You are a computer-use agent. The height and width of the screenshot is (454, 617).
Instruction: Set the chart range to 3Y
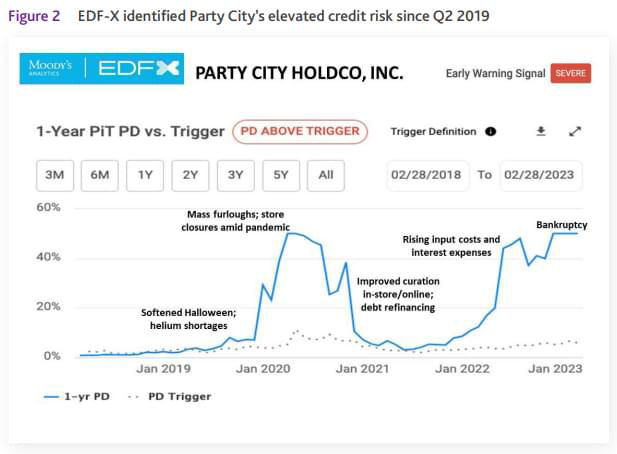[x=235, y=175]
